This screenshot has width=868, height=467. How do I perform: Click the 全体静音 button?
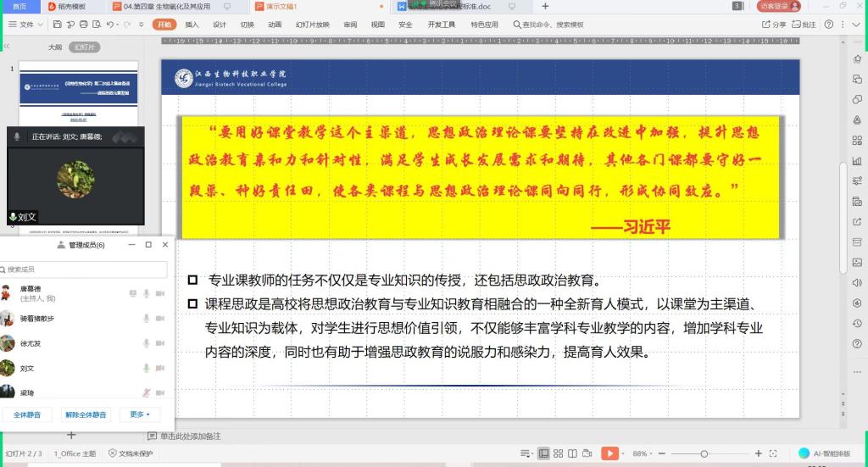pyautogui.click(x=27, y=414)
